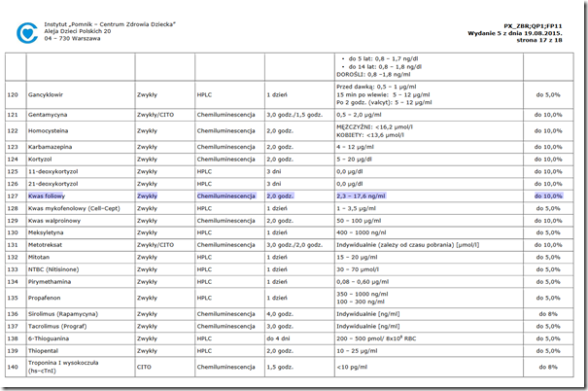The height and width of the screenshot is (391, 588).
Task: Click the institute name header text
Action: (x=110, y=24)
